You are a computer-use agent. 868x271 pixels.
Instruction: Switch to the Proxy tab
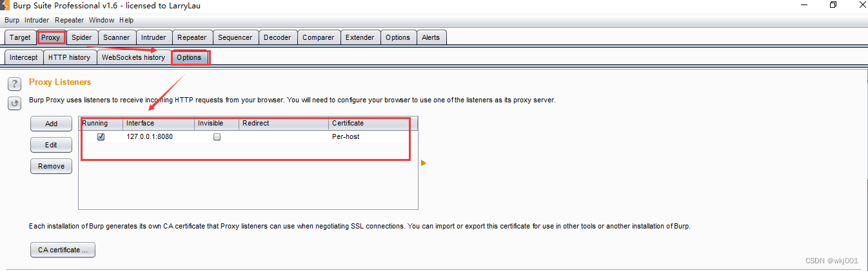(x=51, y=37)
